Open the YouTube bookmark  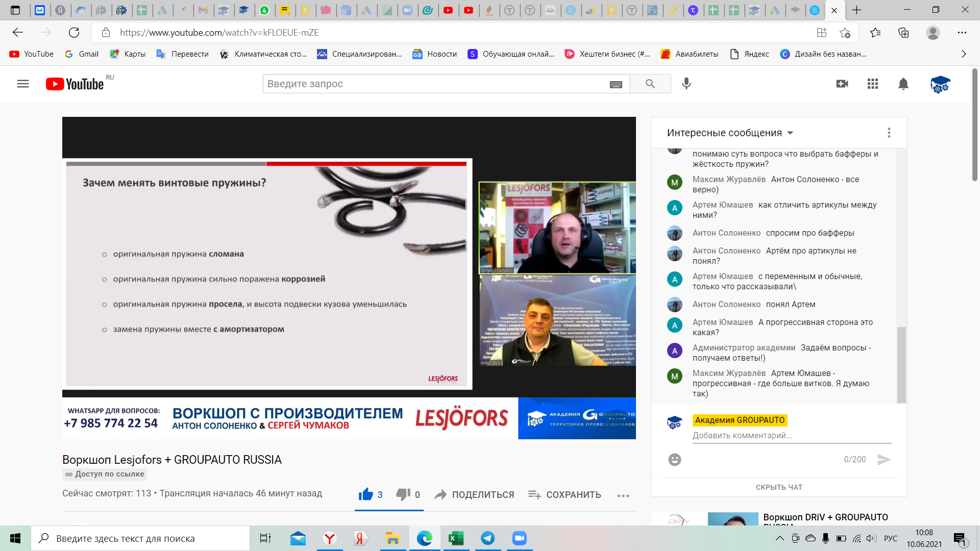31,54
